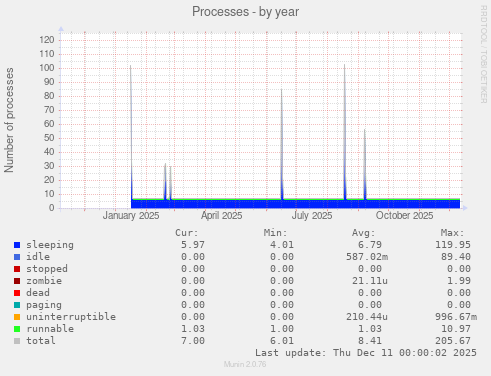Click the 'sleeping' legend label

50,245
